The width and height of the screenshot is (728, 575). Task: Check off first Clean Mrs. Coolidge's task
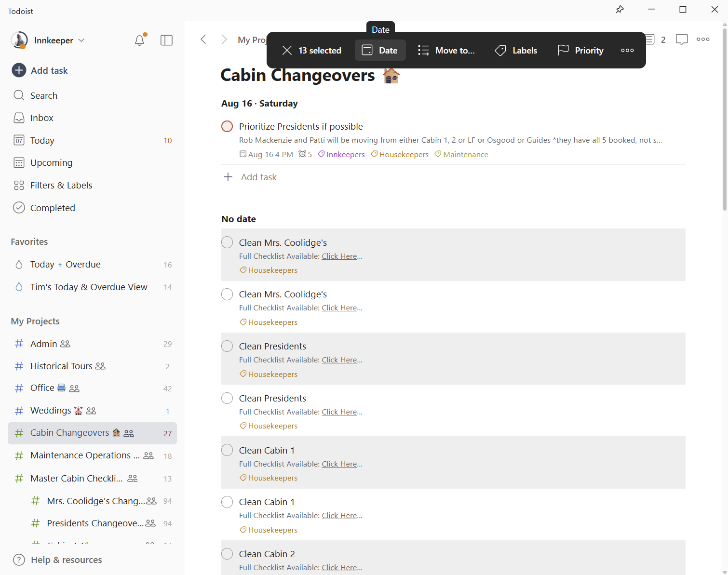point(227,242)
